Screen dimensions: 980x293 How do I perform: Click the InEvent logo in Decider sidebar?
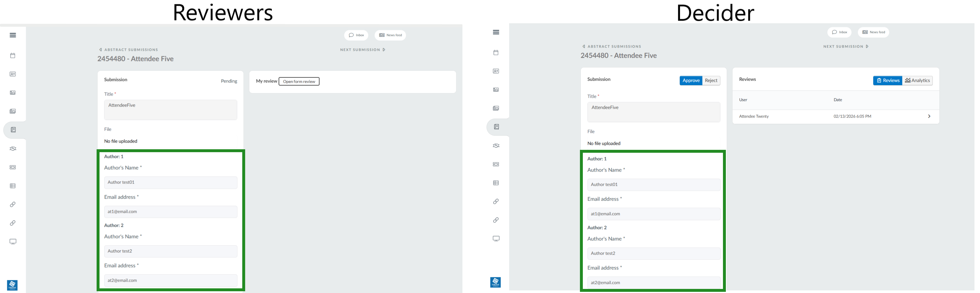(x=495, y=282)
